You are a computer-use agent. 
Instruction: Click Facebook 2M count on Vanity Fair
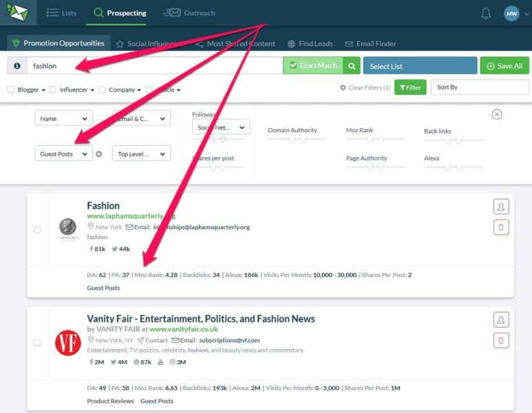[96, 362]
